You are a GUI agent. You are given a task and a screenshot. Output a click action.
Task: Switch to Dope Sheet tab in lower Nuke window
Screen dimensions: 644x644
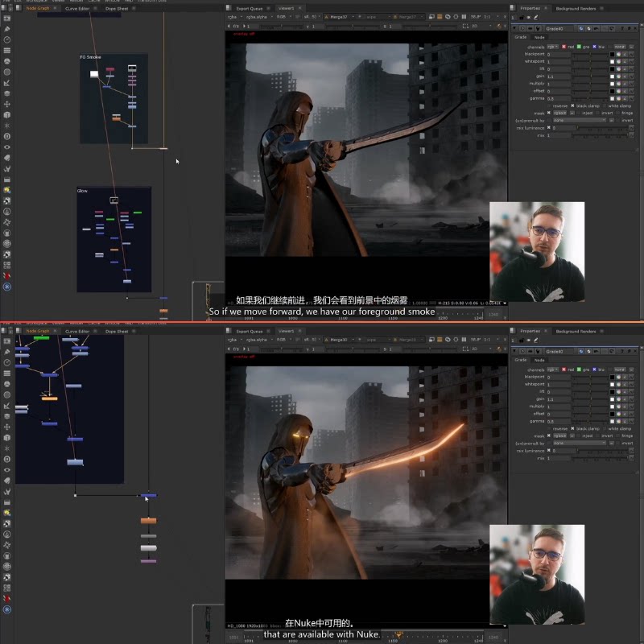pyautogui.click(x=117, y=331)
